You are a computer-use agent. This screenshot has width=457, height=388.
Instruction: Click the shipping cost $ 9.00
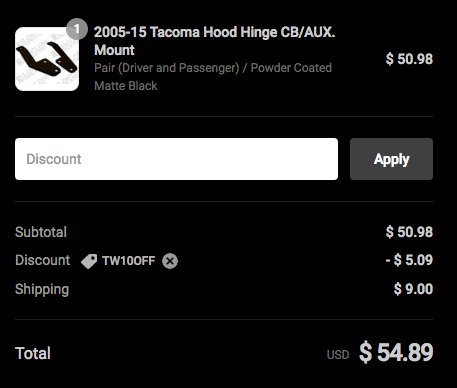(x=413, y=289)
